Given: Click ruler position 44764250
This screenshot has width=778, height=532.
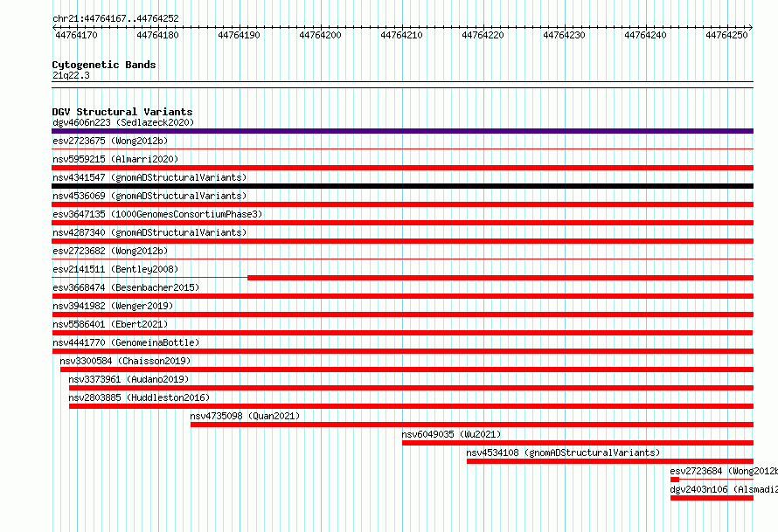Looking at the screenshot, I should [x=727, y=35].
